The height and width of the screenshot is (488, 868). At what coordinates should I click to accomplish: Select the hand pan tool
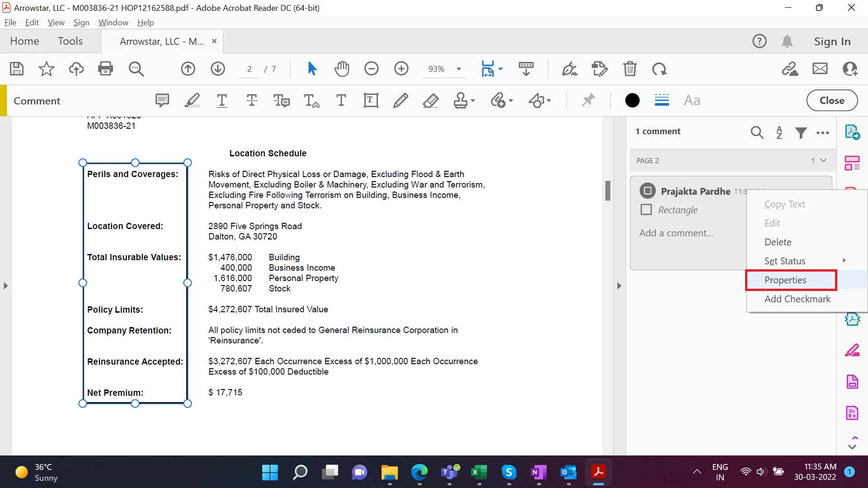[342, 69]
